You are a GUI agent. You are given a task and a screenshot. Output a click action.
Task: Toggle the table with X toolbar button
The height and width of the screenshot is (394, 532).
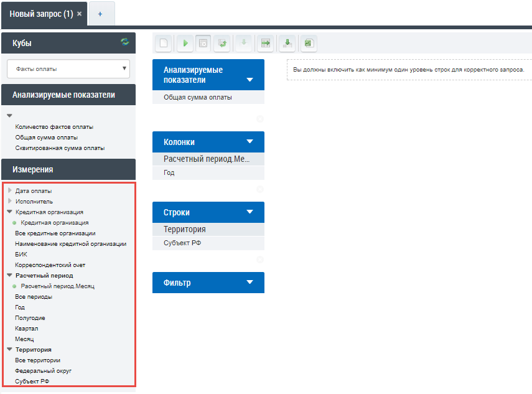pyautogui.click(x=203, y=43)
